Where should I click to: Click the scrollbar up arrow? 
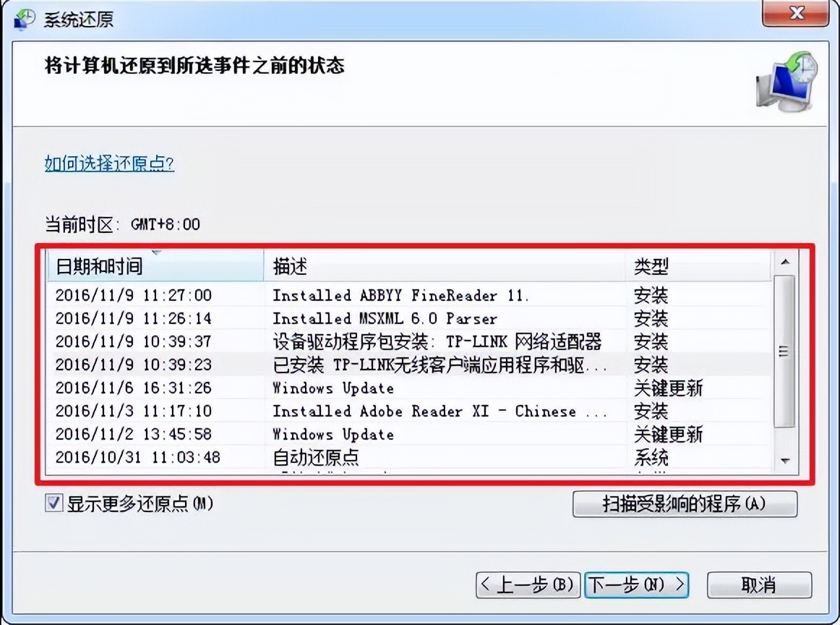click(x=784, y=262)
